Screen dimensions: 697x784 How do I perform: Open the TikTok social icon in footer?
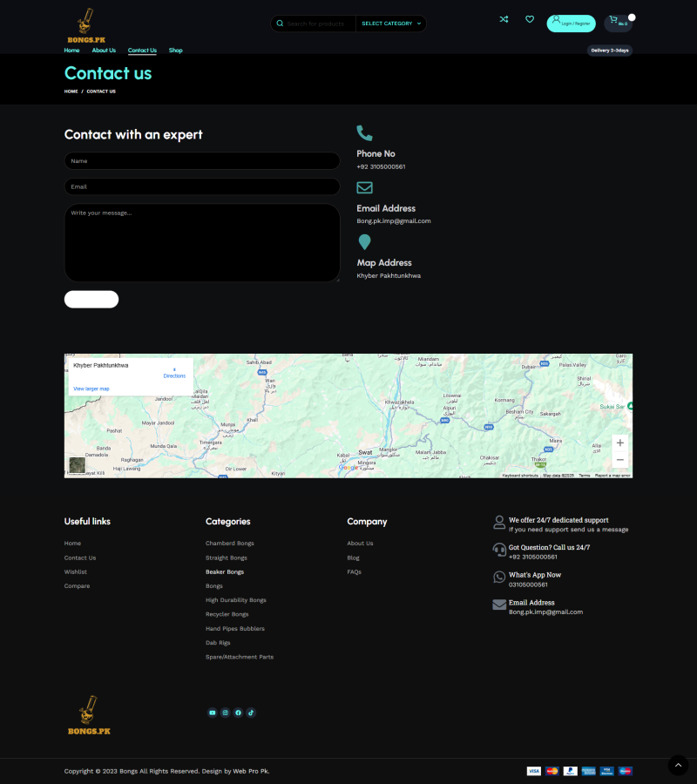click(251, 713)
